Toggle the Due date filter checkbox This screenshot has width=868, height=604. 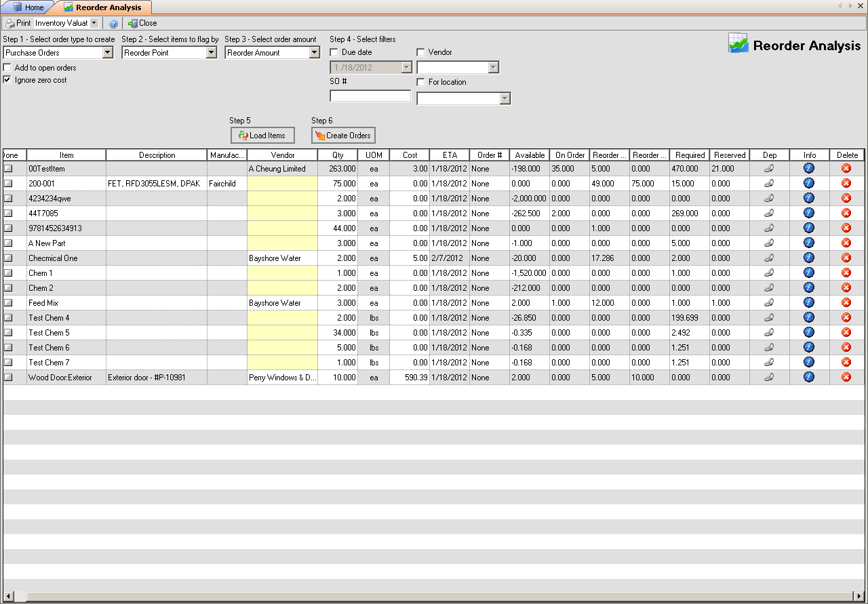[334, 52]
